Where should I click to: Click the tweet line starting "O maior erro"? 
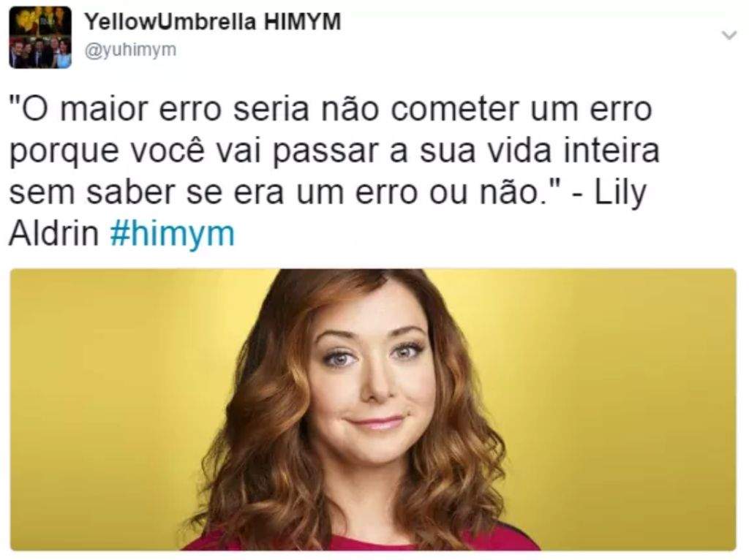coord(331,109)
